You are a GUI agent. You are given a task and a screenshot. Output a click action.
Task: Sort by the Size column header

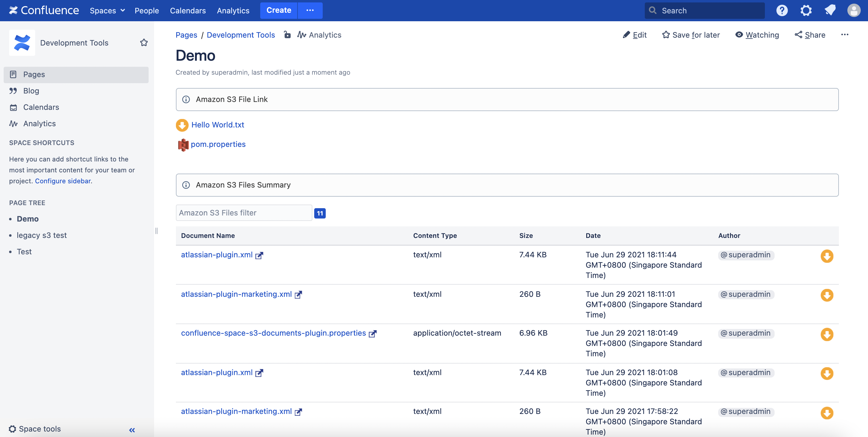[x=526, y=236]
